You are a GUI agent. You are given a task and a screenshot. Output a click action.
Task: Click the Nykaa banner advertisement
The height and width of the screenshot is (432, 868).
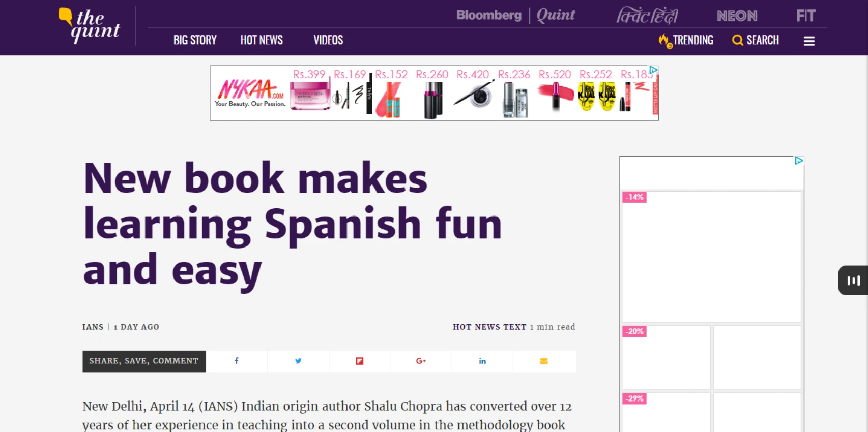(434, 93)
